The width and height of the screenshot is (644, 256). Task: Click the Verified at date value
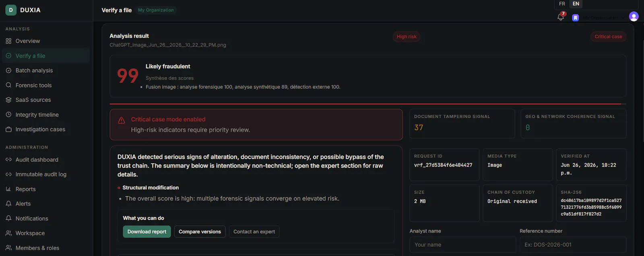click(x=588, y=169)
